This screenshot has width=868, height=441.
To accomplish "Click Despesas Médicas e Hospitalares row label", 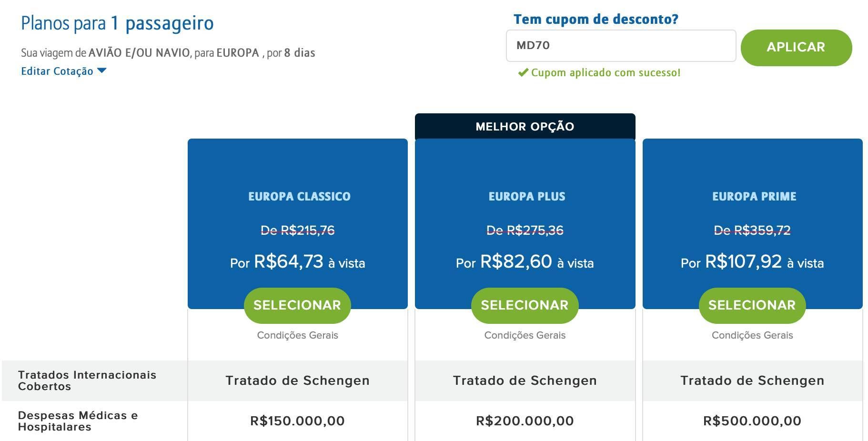I will [78, 421].
